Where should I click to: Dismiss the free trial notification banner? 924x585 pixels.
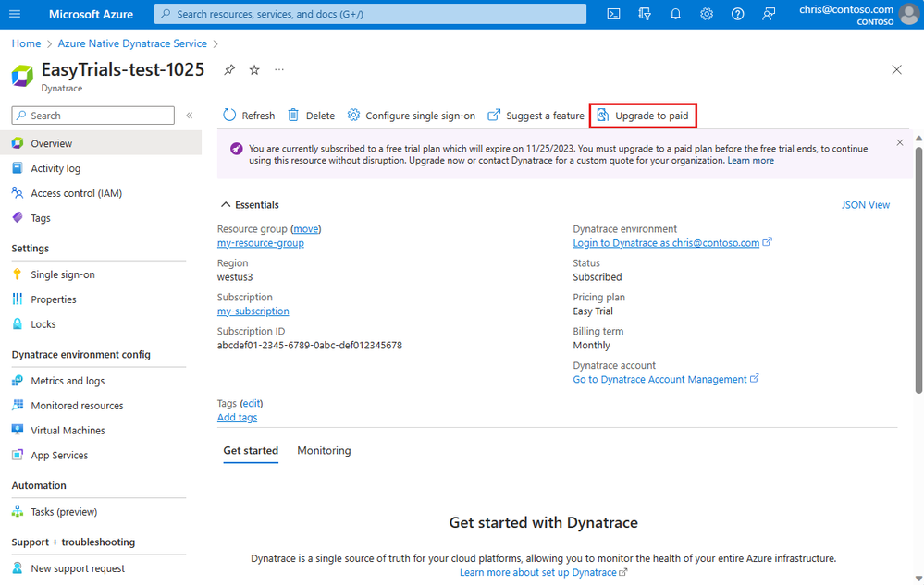click(900, 142)
